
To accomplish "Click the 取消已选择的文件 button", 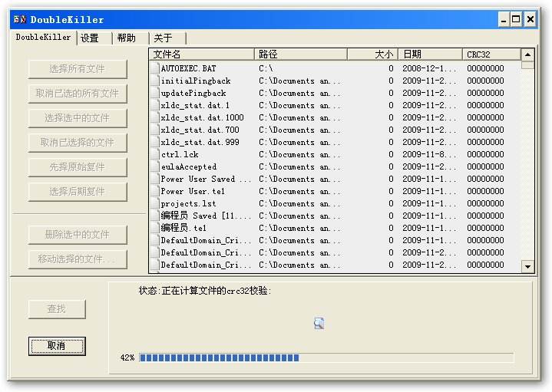I will tap(78, 143).
